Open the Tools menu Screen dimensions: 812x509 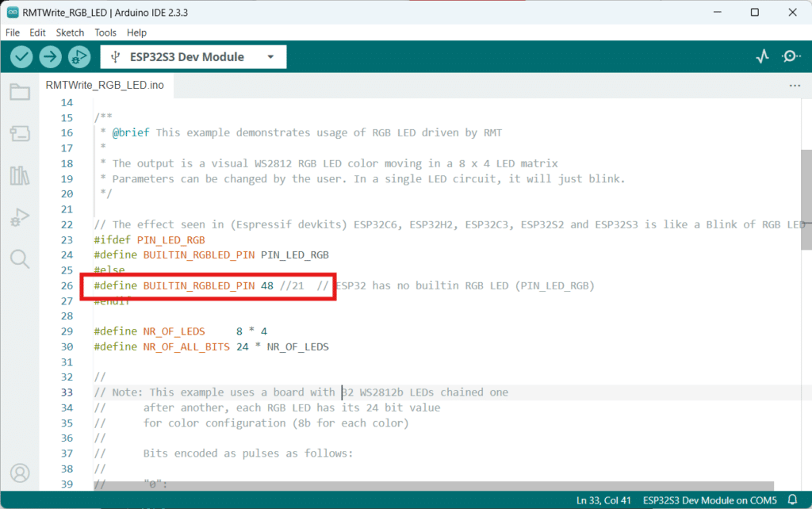tap(105, 33)
